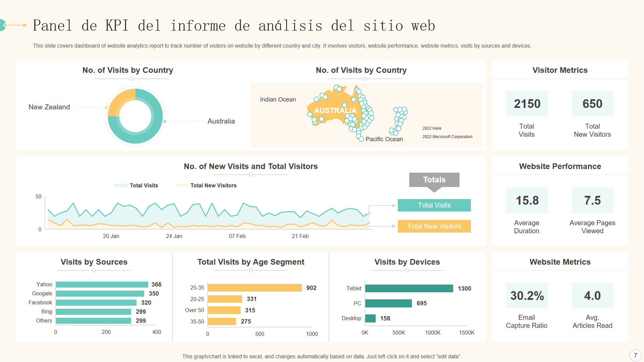Select the Teblet device bar showing 1300

pyautogui.click(x=409, y=289)
